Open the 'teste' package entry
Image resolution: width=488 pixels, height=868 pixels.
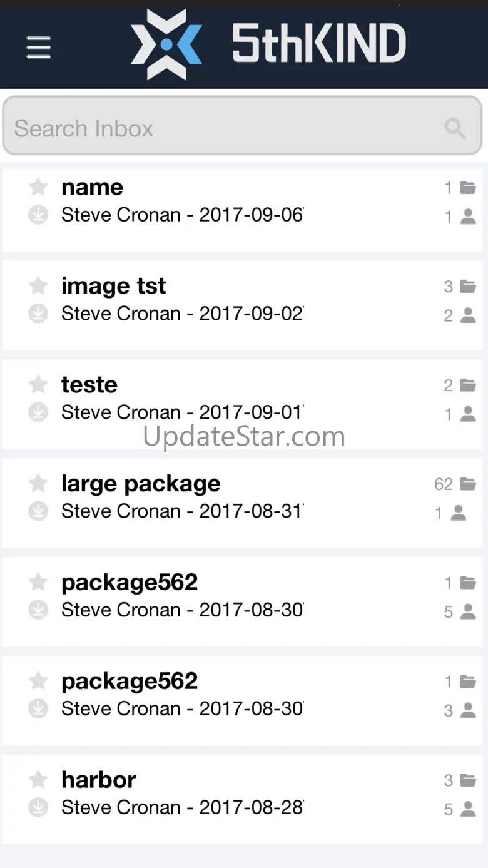89,385
